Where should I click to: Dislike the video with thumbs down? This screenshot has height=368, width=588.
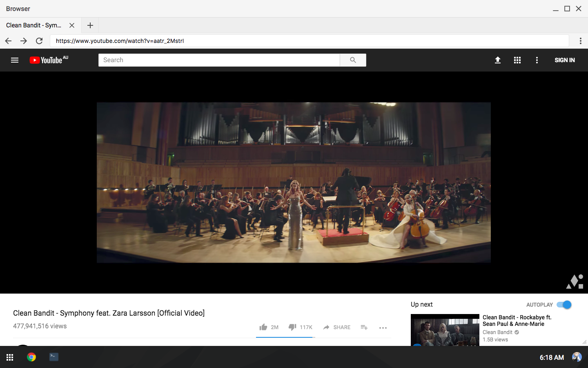coord(292,327)
